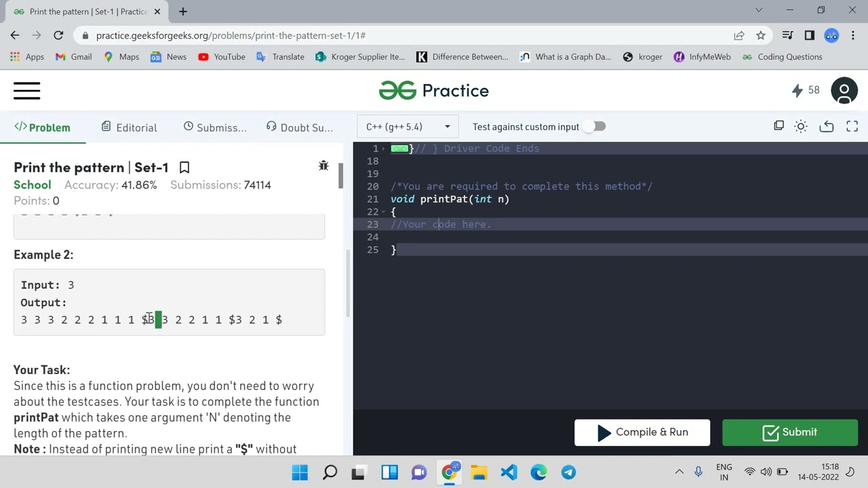The image size is (868, 488).
Task: Reload the current page
Action: pos(58,35)
